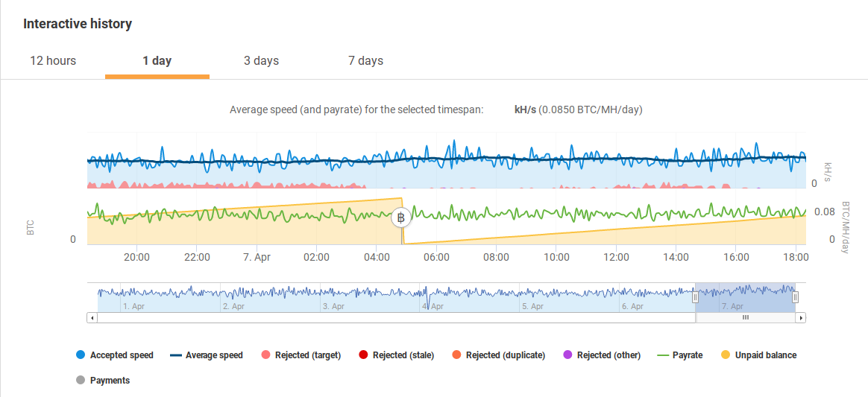This screenshot has width=868, height=397.
Task: Click the navigator right scroll arrow
Action: (800, 318)
